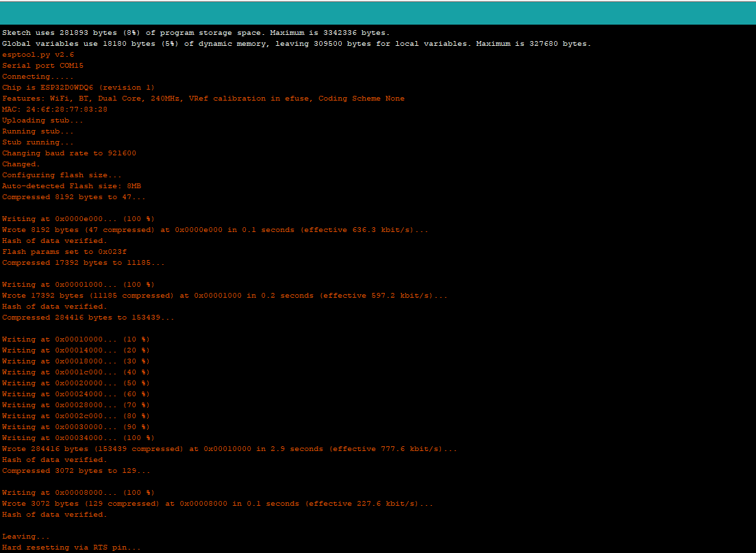756x553 pixels.
Task: Click the 'Compressed 3072 bytes to 129' line
Action: [x=76, y=471]
